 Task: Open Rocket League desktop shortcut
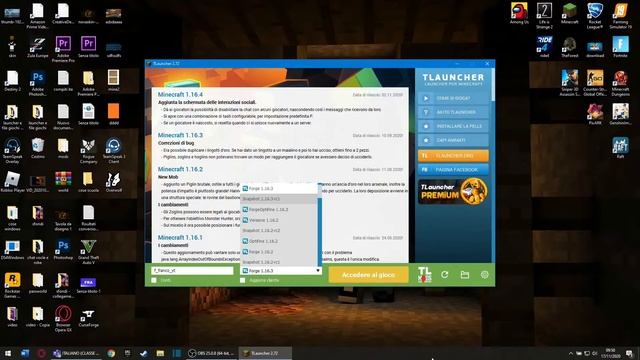click(595, 16)
